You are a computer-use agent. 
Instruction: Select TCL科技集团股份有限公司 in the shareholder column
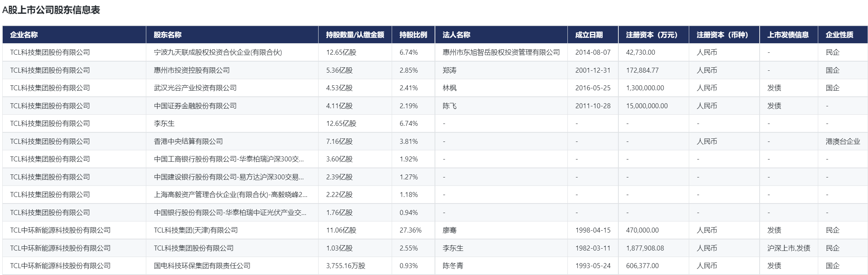(194, 248)
